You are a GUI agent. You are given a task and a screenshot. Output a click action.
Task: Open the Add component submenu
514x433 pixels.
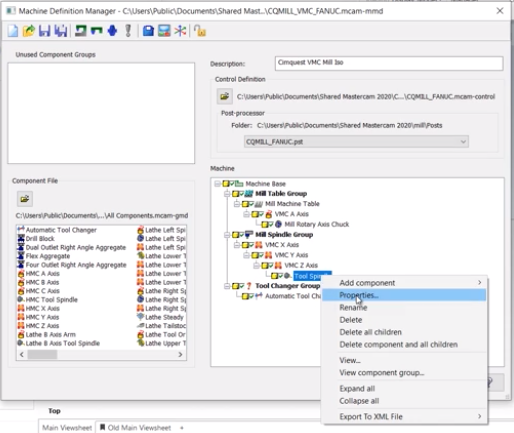pos(404,283)
